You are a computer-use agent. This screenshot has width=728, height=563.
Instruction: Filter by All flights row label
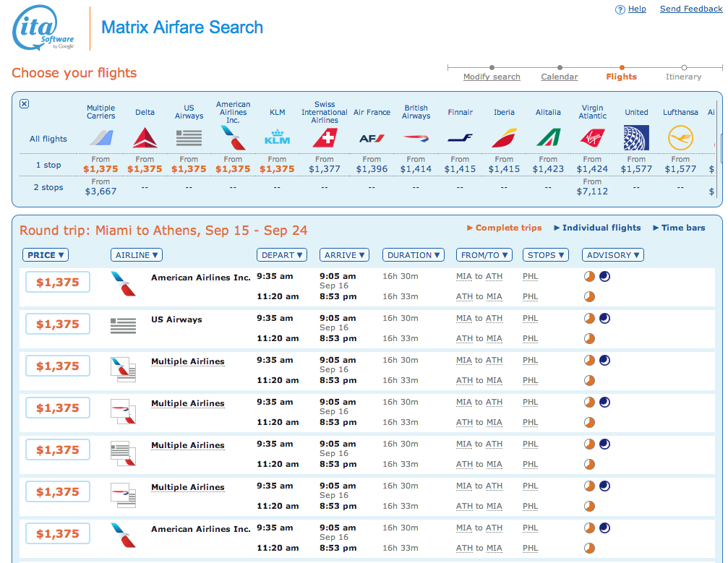[x=48, y=139]
